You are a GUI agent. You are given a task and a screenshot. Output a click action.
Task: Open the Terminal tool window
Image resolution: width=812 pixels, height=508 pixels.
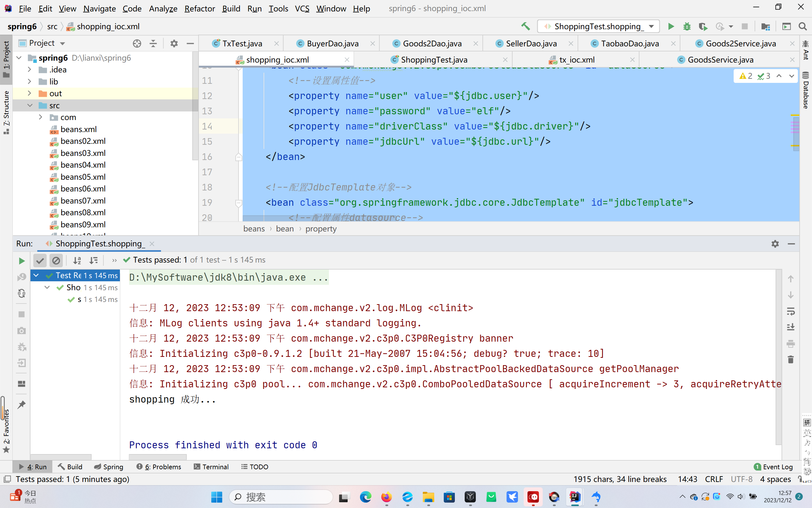tap(211, 467)
